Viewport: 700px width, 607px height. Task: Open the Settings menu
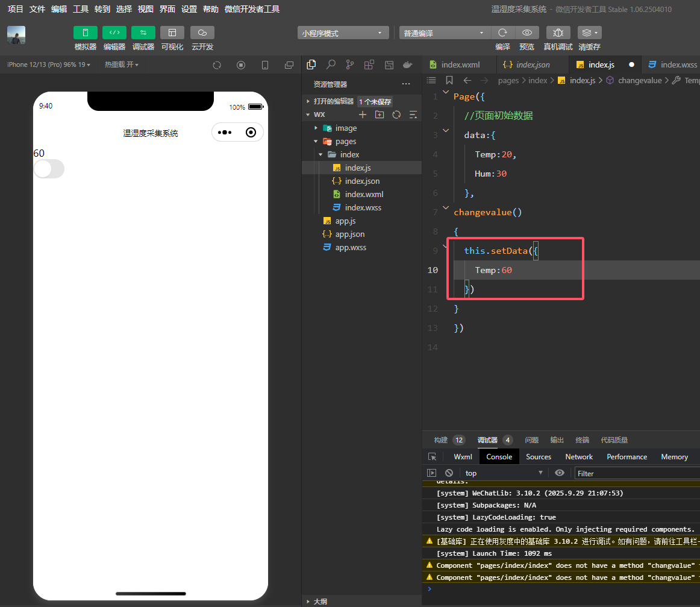click(x=189, y=9)
